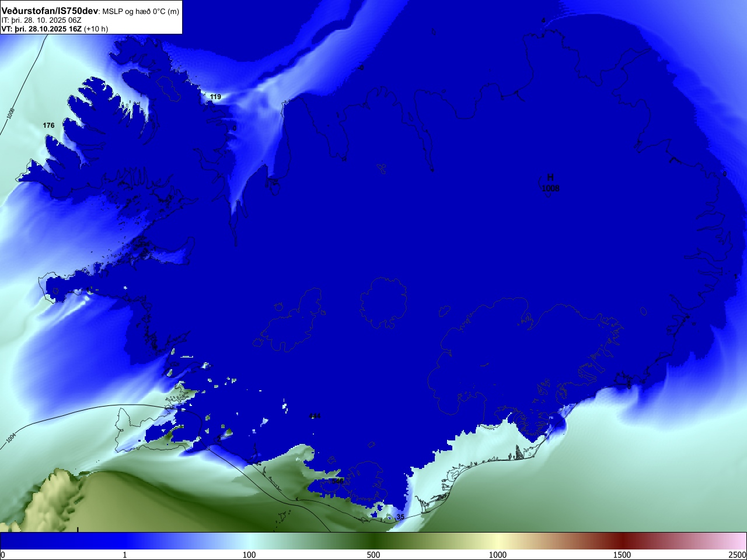Click the 1004 isobar label on the southwest contour
The width and height of the screenshot is (747, 560).
click(12, 439)
